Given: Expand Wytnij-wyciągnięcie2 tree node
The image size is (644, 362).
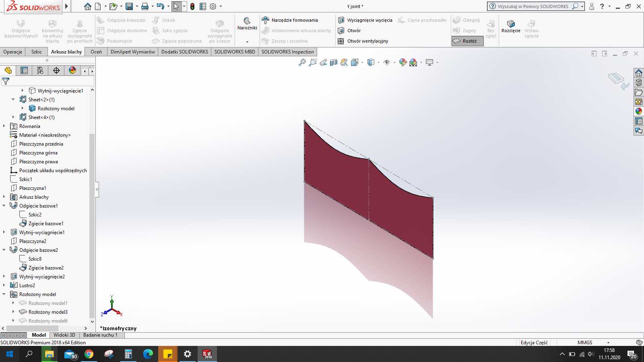Looking at the screenshot, I should tap(4, 276).
